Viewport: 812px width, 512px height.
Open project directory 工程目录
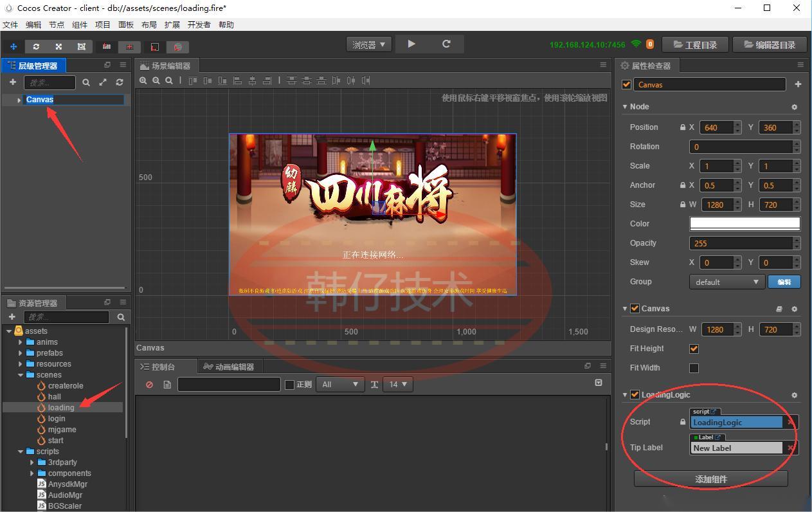pos(695,44)
